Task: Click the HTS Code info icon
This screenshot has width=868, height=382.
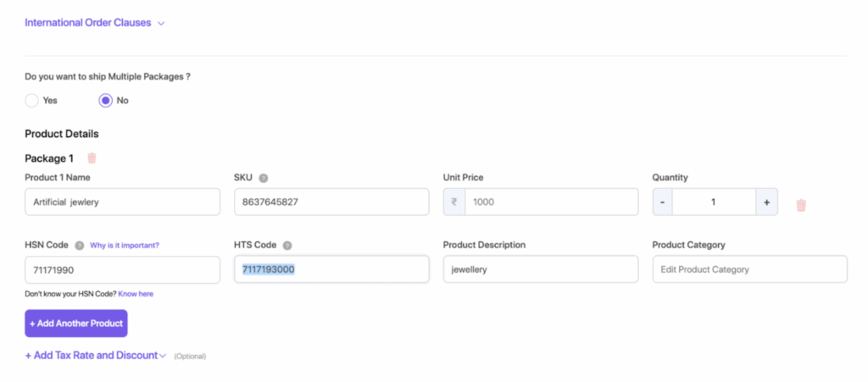Action: tap(287, 246)
